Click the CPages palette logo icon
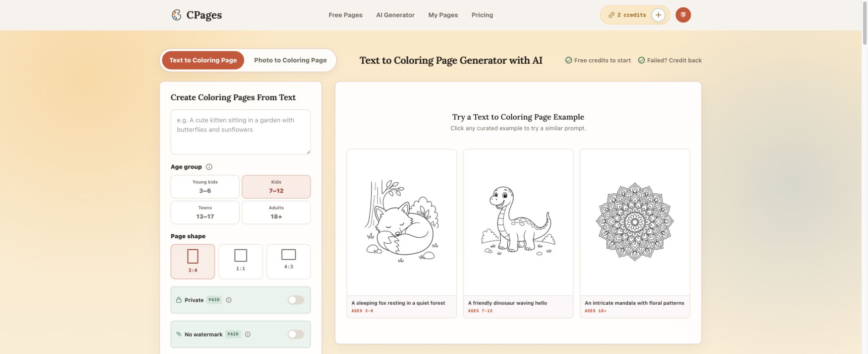This screenshot has height=354, width=868. pyautogui.click(x=176, y=15)
